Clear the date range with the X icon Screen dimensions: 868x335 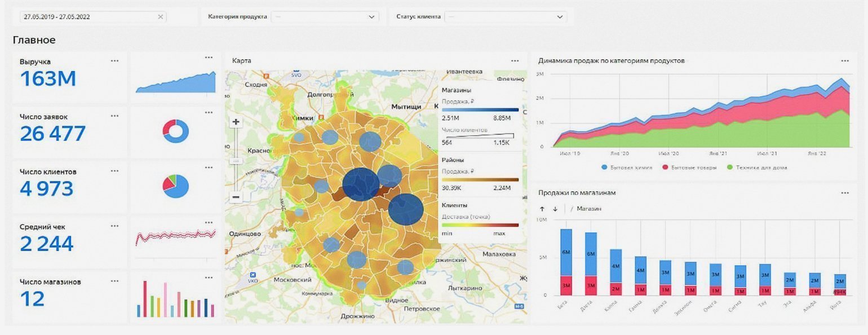tap(161, 17)
